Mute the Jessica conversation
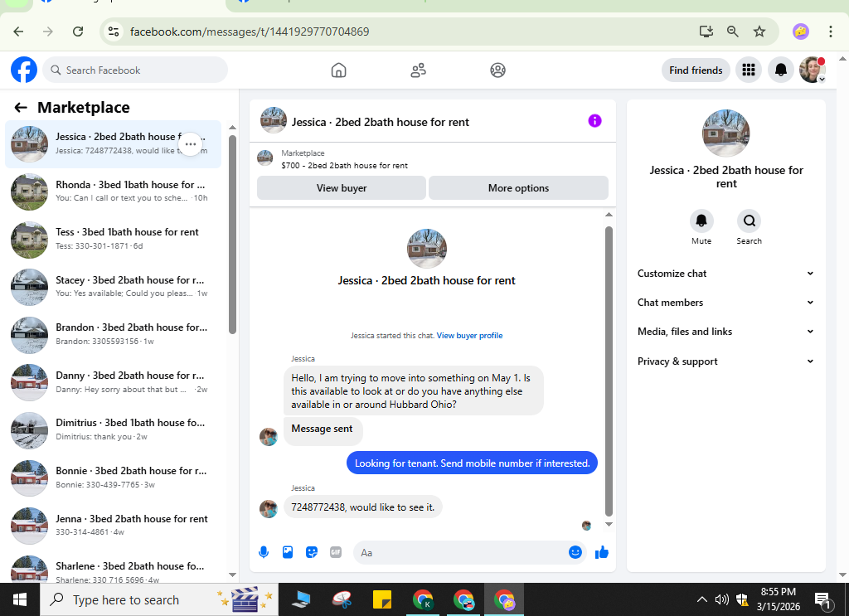849x616 pixels. [701, 221]
